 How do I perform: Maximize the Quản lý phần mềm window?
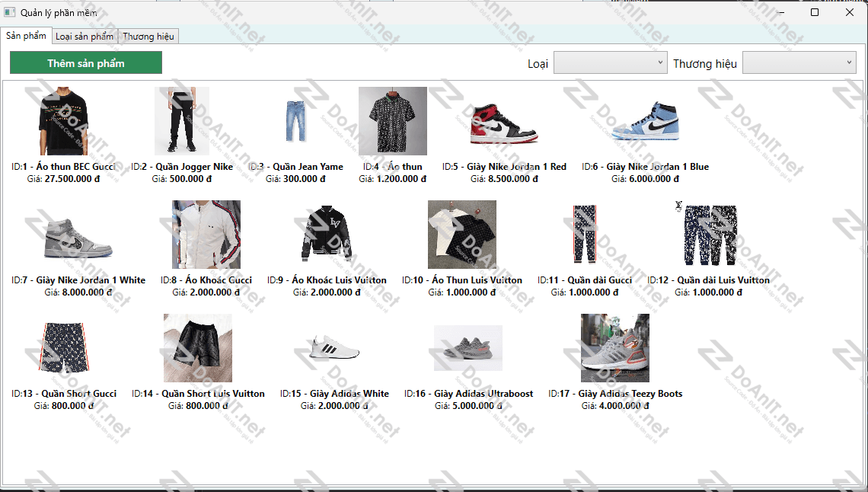tap(814, 12)
